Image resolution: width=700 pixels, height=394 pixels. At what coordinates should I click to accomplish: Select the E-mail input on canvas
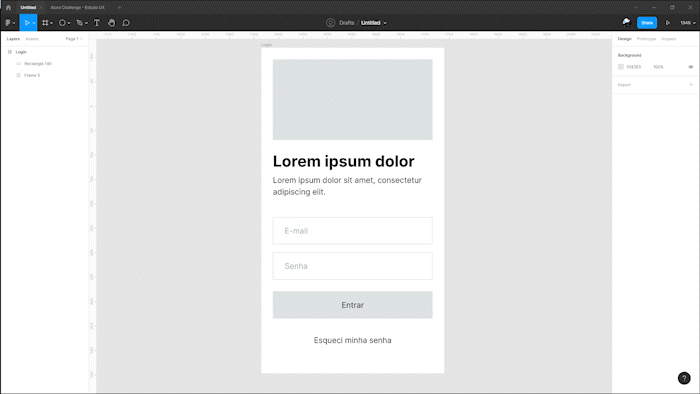click(x=352, y=231)
